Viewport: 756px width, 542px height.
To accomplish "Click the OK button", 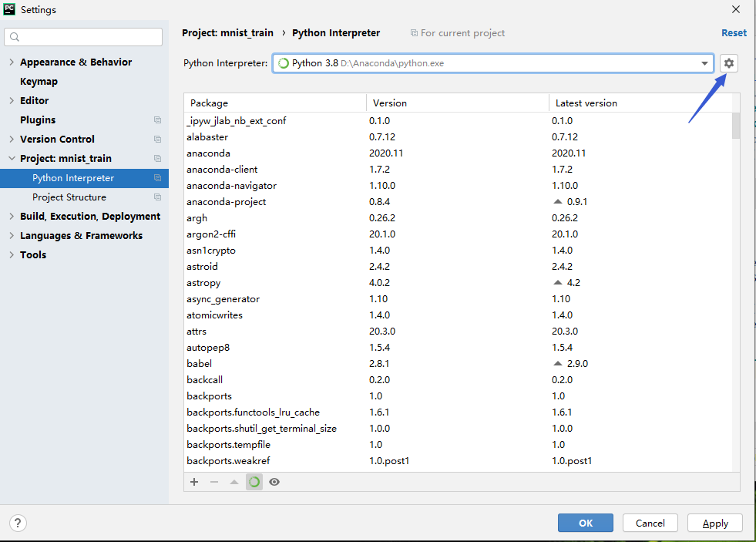I will 586,523.
